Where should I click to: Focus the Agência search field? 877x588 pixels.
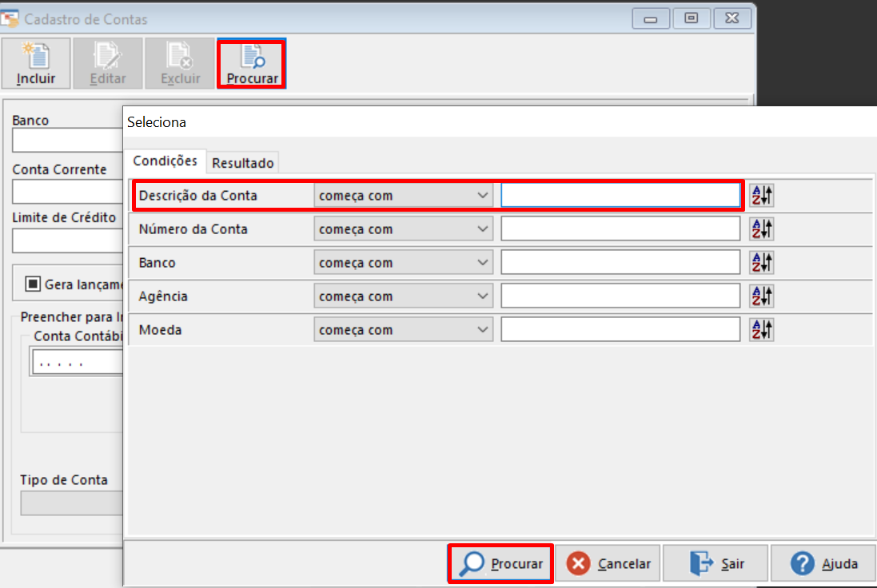pos(621,296)
